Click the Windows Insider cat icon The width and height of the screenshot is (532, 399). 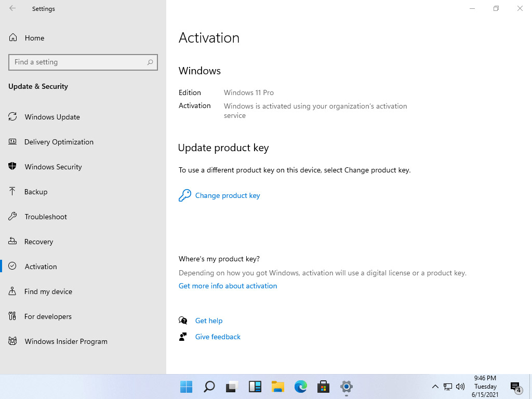pos(12,341)
